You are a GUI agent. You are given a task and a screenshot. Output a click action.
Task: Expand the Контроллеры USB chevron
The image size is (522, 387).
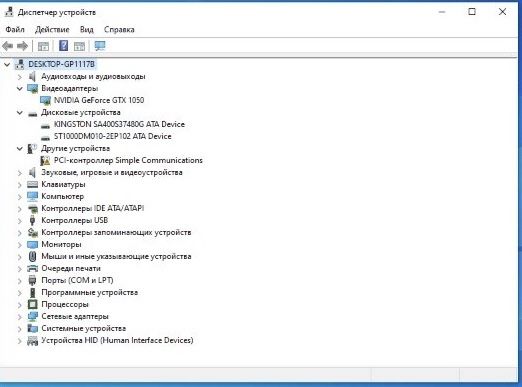19,221
